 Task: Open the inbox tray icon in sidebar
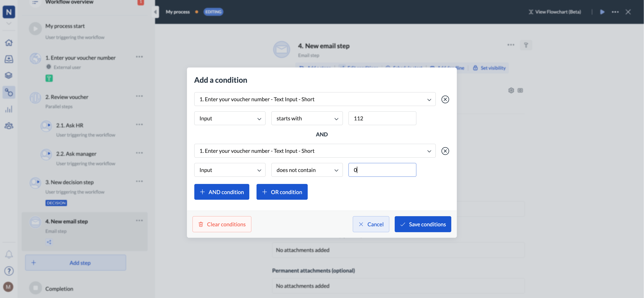pyautogui.click(x=9, y=59)
